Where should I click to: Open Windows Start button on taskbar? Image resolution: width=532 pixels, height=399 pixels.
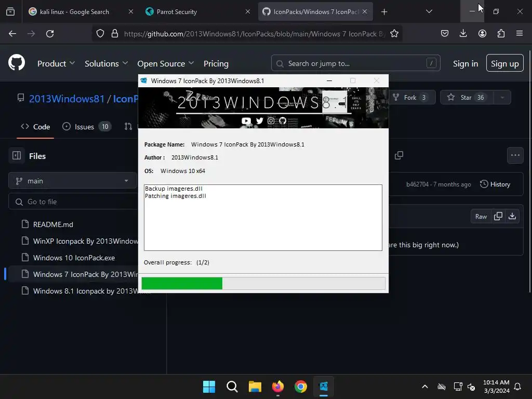pos(209,387)
